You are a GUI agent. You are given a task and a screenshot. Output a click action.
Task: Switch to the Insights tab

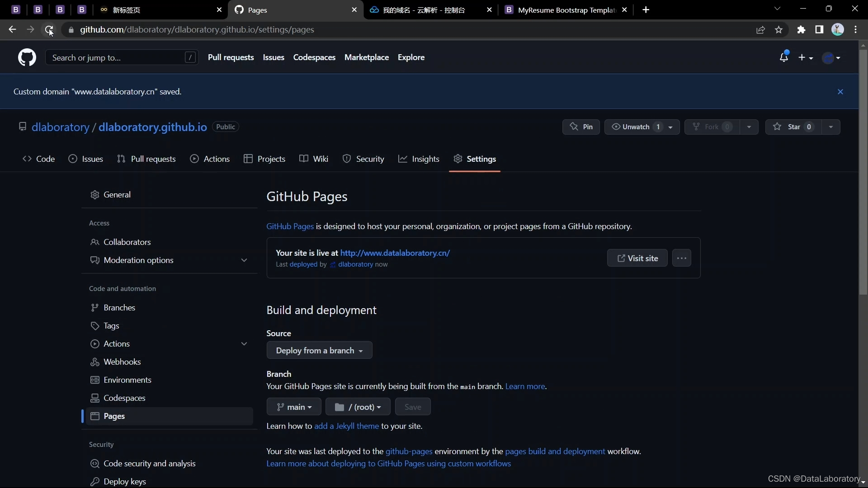coord(419,159)
